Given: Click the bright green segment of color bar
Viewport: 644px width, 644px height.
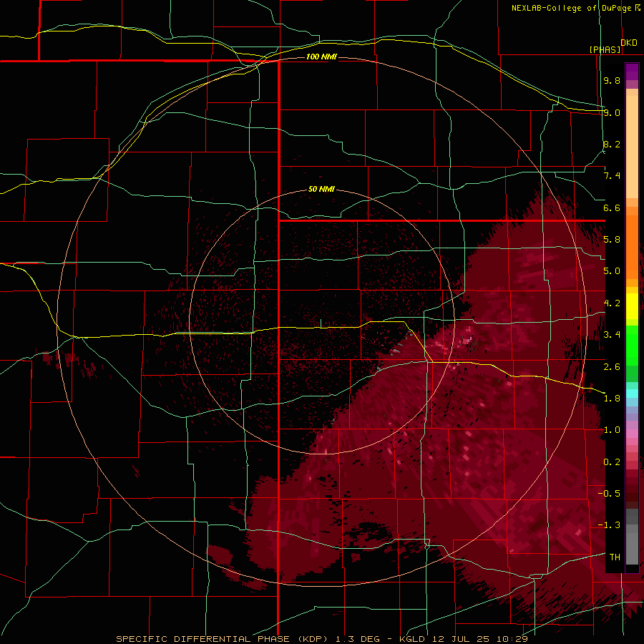Looking at the screenshot, I should tap(632, 345).
